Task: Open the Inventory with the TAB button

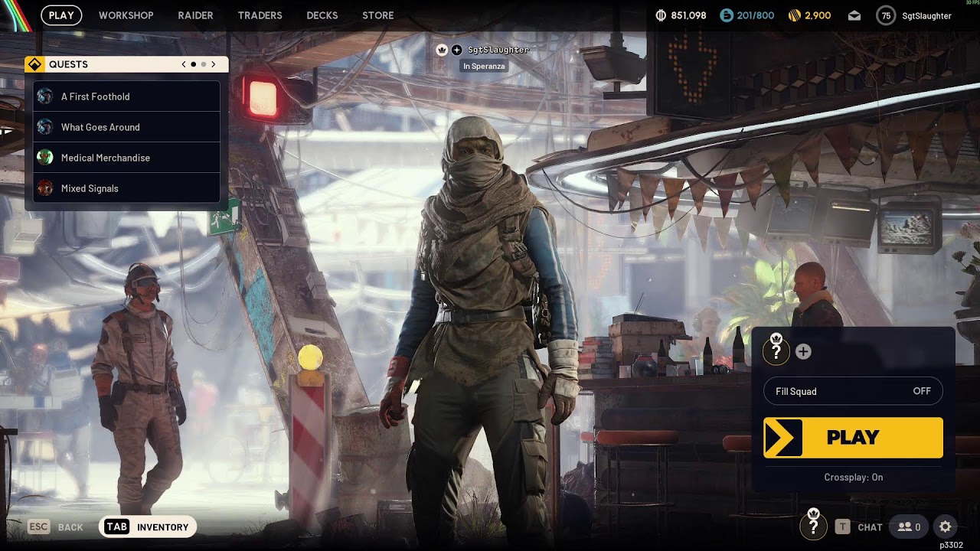Action: coord(148,527)
